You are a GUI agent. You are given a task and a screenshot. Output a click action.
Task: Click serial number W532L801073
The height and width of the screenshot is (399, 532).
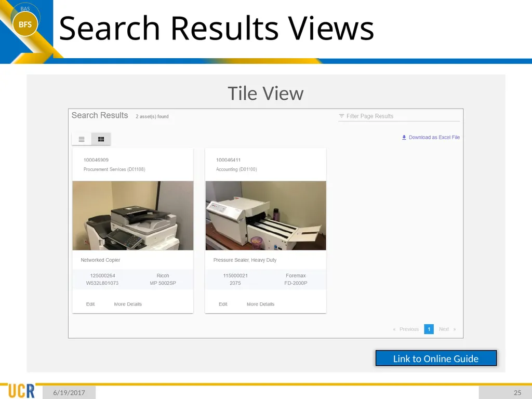(102, 283)
